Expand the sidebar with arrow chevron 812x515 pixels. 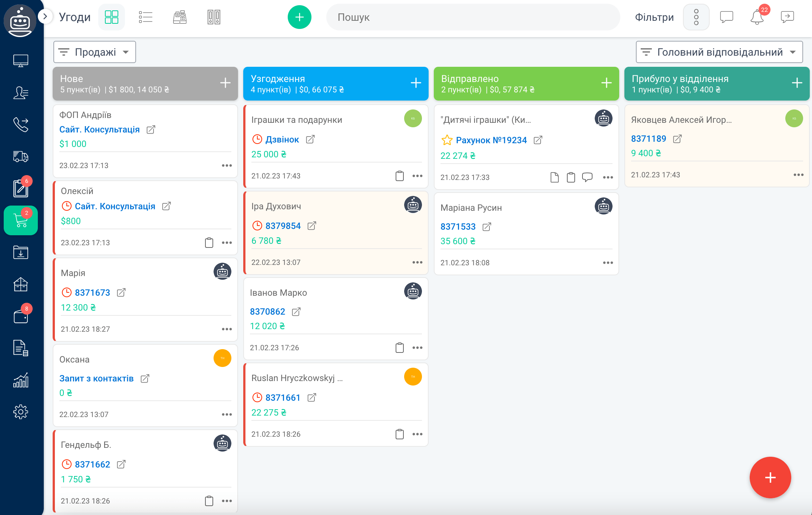tap(45, 16)
